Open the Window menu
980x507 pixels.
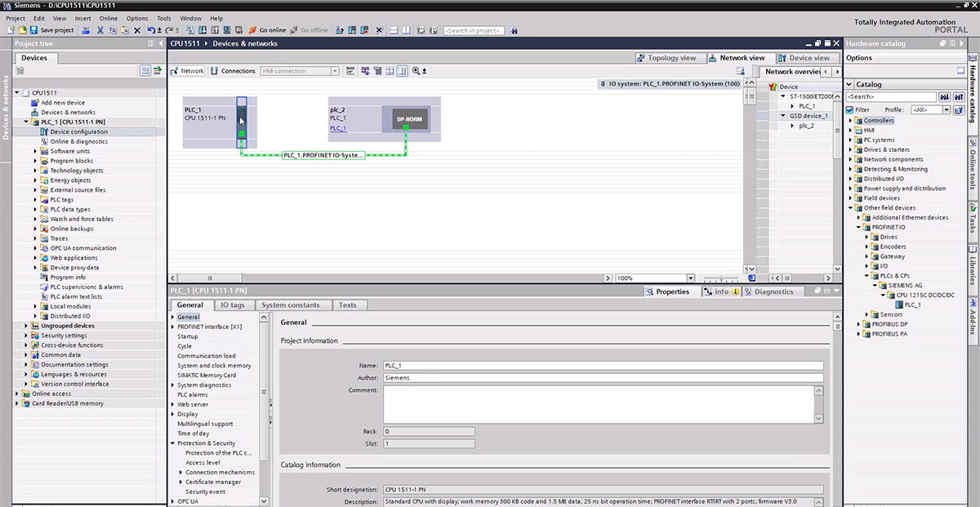(x=191, y=18)
